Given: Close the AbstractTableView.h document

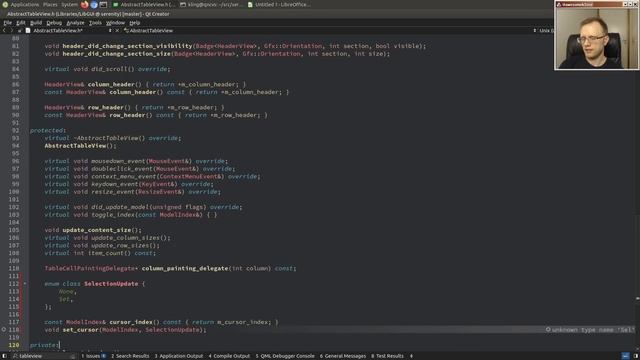Looking at the screenshot, I should pyautogui.click(x=117, y=31).
